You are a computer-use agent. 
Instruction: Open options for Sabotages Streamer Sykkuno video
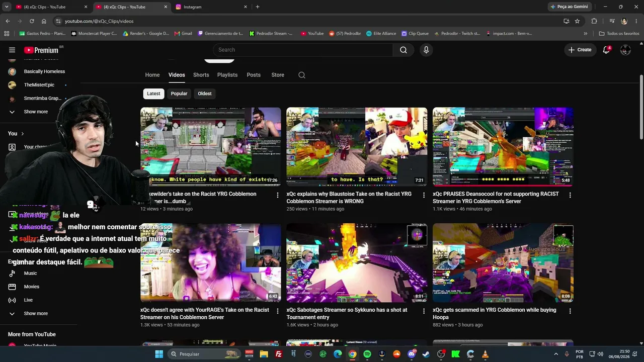pos(424,311)
